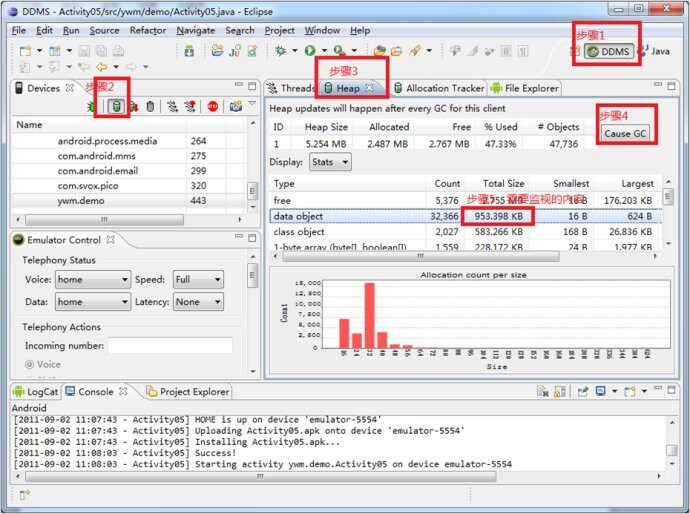Click the red Stop Process icon
This screenshot has height=514, width=690.
pos(213,106)
